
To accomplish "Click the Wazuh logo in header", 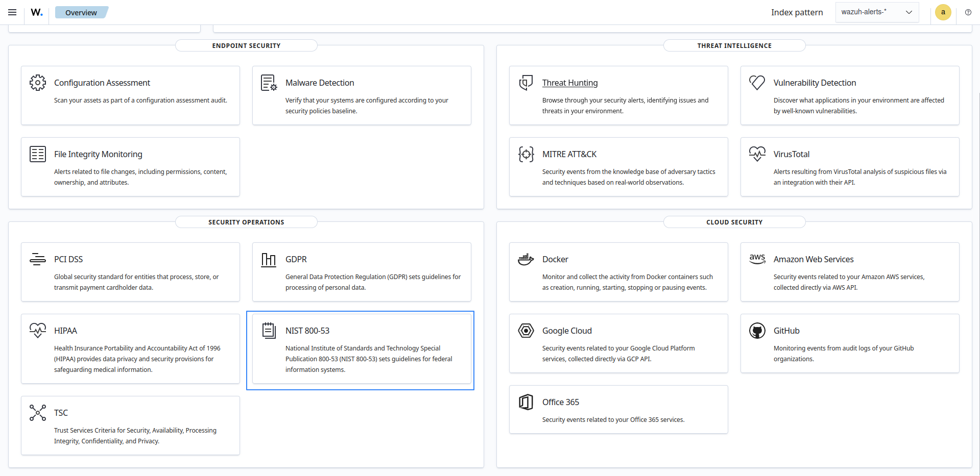I will [37, 12].
